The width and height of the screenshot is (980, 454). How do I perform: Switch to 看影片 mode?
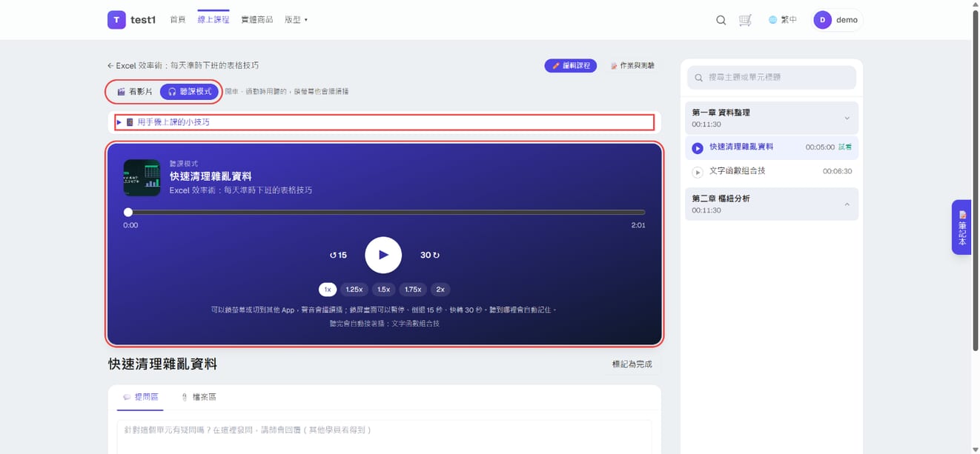135,92
